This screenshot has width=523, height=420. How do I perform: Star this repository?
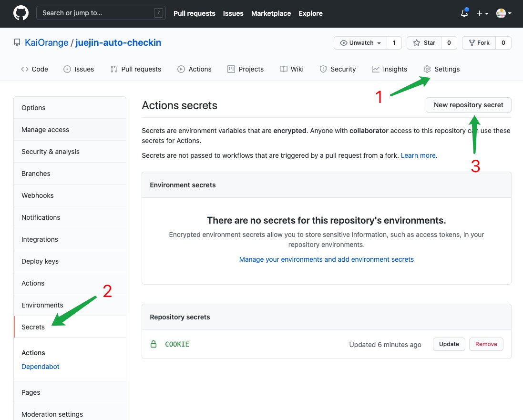click(424, 43)
